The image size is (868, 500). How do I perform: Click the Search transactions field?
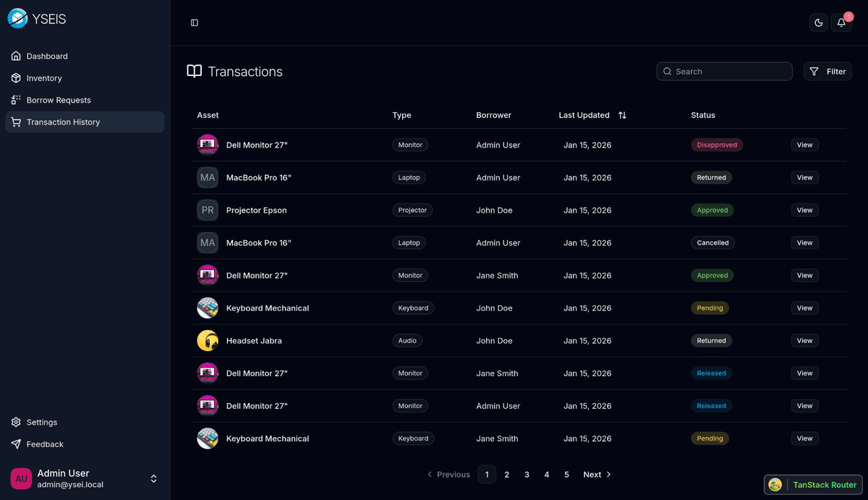(x=725, y=72)
